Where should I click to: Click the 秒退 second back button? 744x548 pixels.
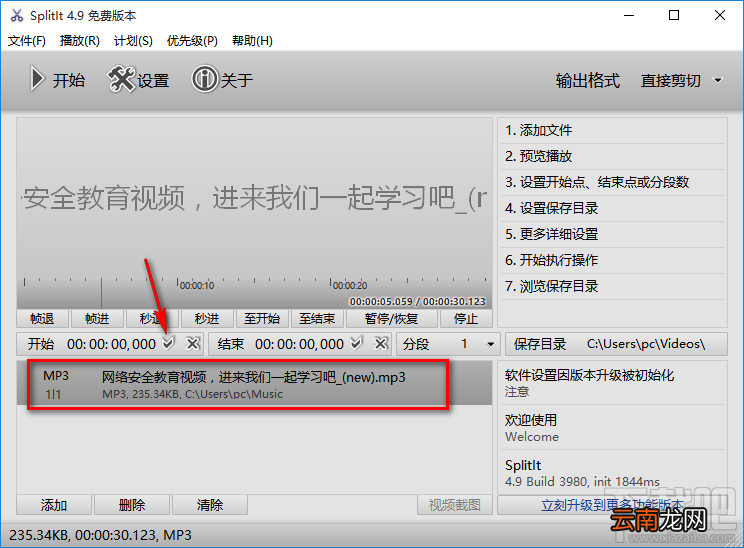[152, 318]
